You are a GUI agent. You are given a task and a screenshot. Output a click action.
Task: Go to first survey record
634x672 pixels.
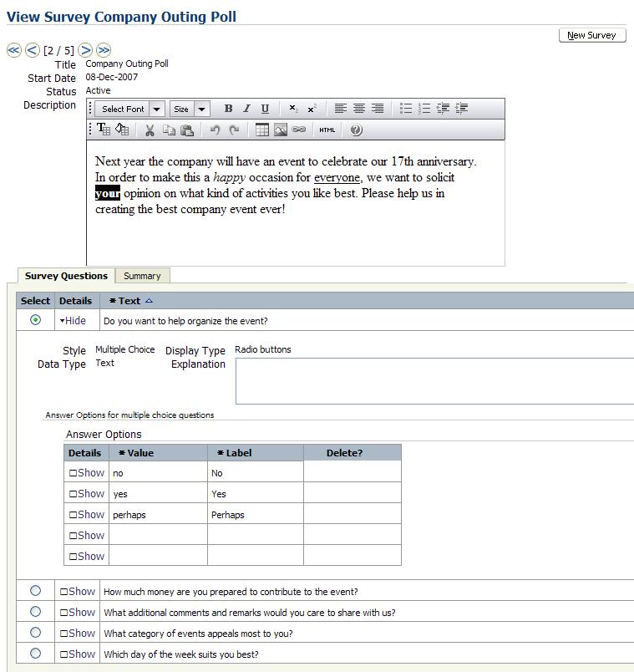pyautogui.click(x=14, y=50)
